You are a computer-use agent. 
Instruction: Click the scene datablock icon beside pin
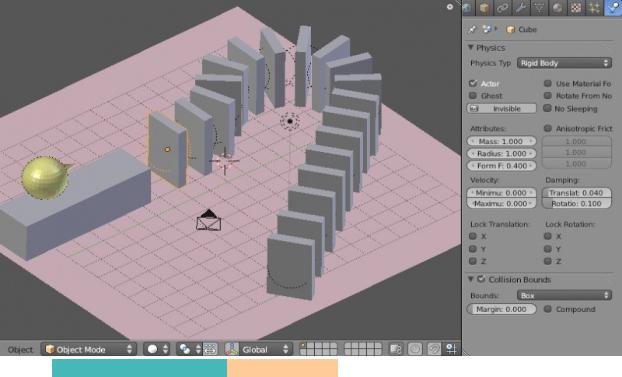pyautogui.click(x=487, y=29)
